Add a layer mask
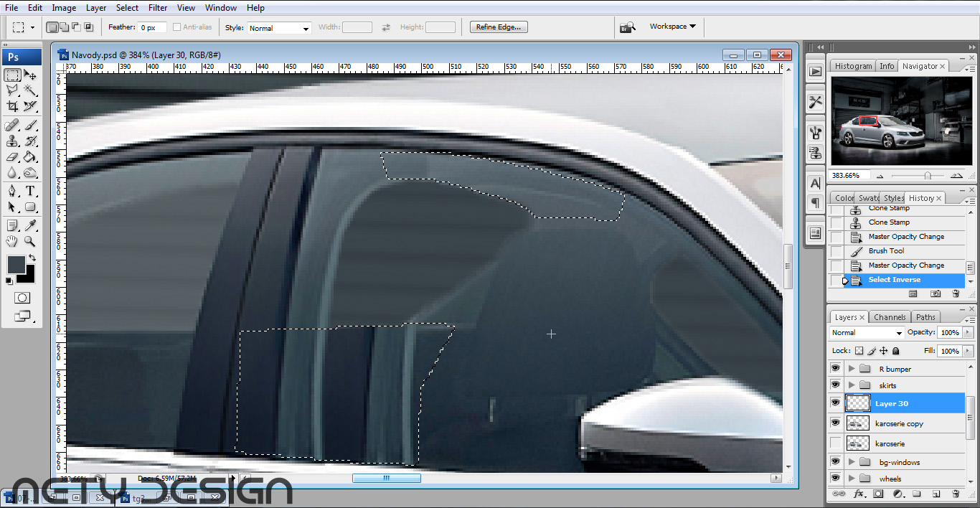This screenshot has width=980, height=508. pos(877,494)
